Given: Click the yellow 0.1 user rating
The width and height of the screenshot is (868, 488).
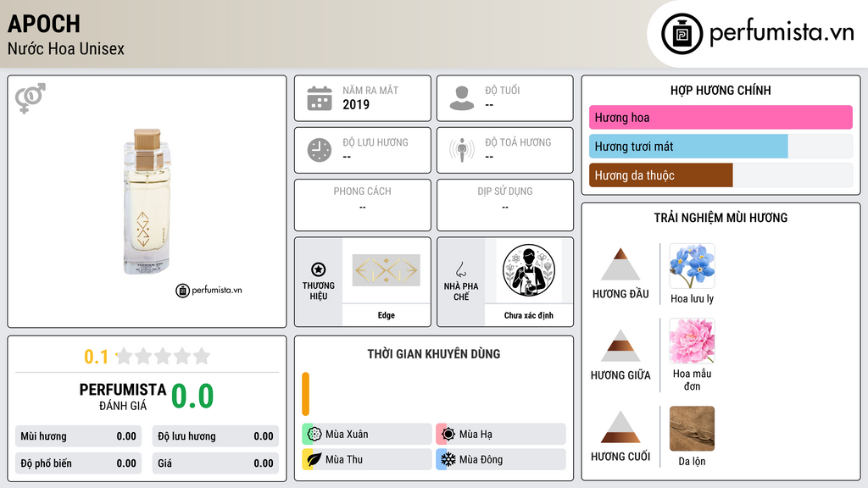Looking at the screenshot, I should (97, 357).
